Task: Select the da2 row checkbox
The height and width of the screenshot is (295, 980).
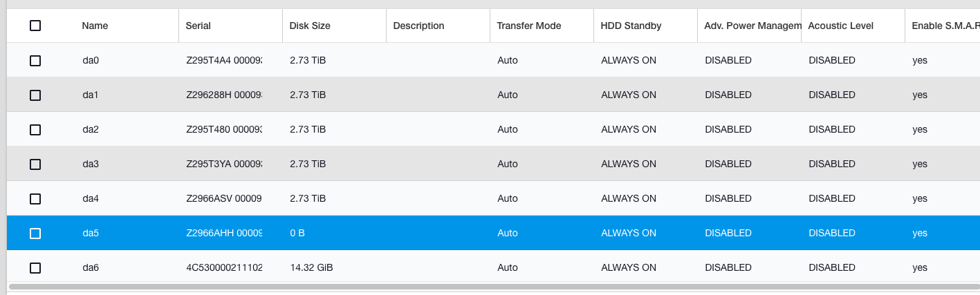Action: click(x=35, y=130)
